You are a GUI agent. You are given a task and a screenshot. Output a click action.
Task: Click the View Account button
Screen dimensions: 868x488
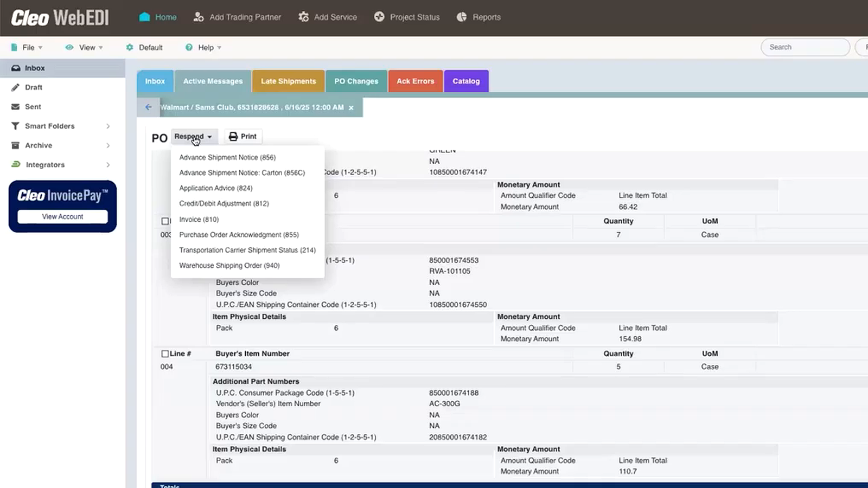tap(62, 216)
